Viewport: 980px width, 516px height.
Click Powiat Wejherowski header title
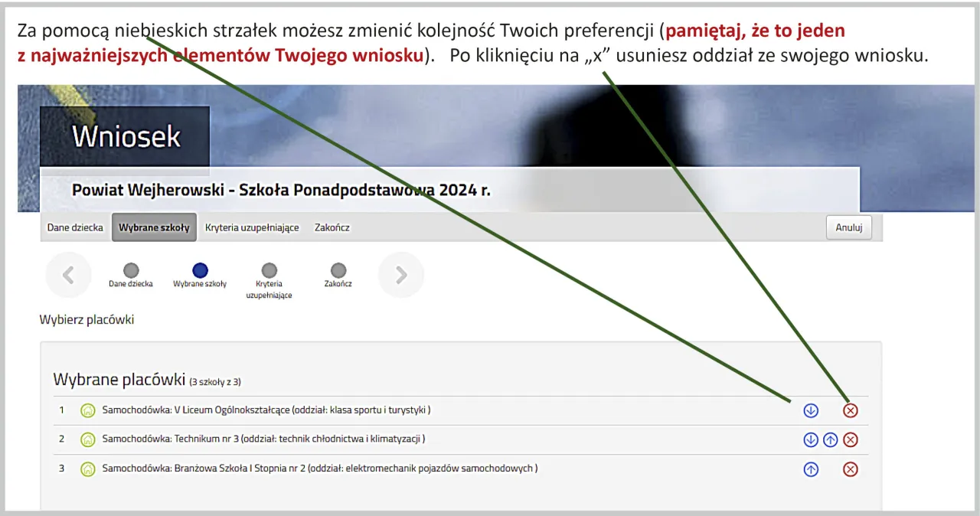click(281, 190)
